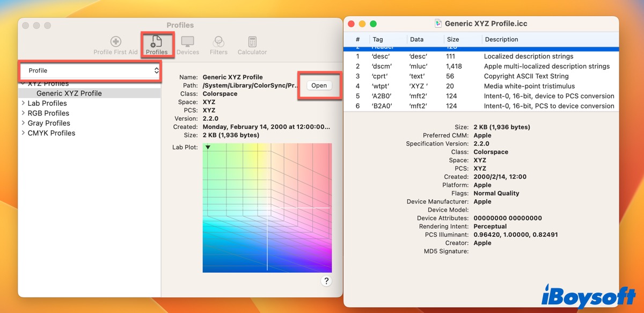Click the 1,418 size cell
This screenshot has width=644, height=313.
[x=455, y=66]
